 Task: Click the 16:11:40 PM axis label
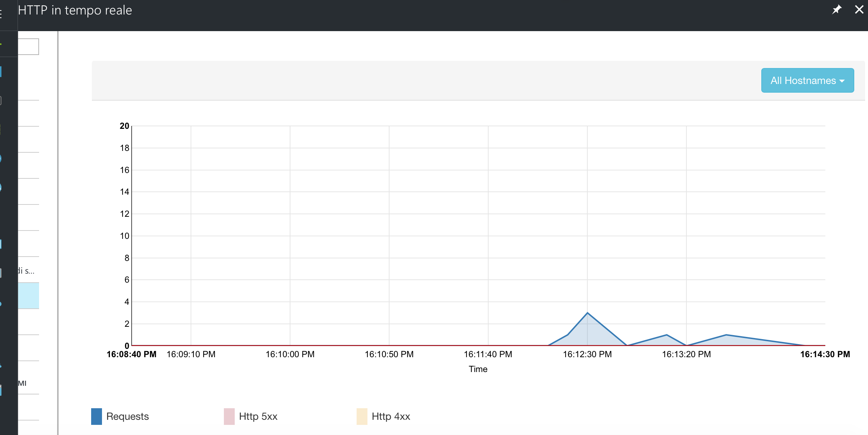488,354
